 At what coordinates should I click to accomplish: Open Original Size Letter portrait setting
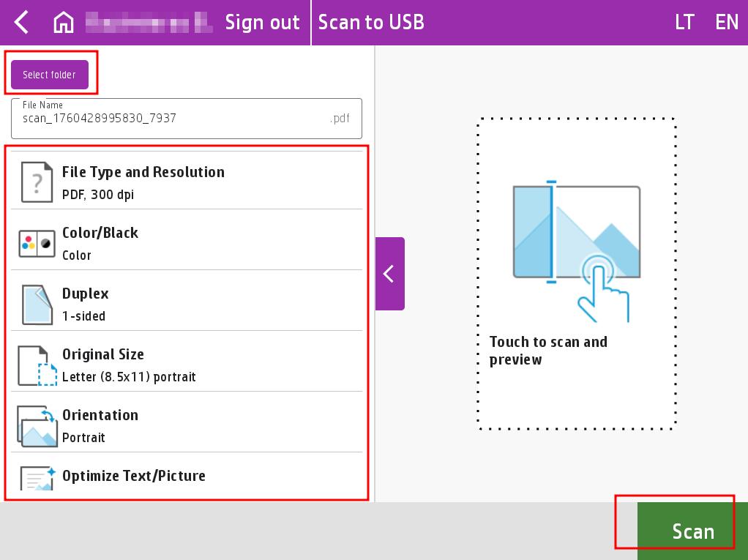click(212, 365)
